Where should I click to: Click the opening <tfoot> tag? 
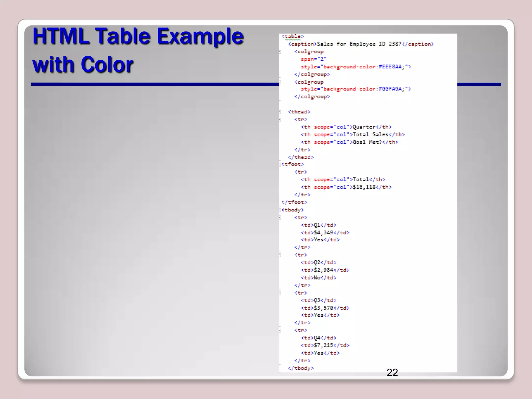click(x=292, y=164)
